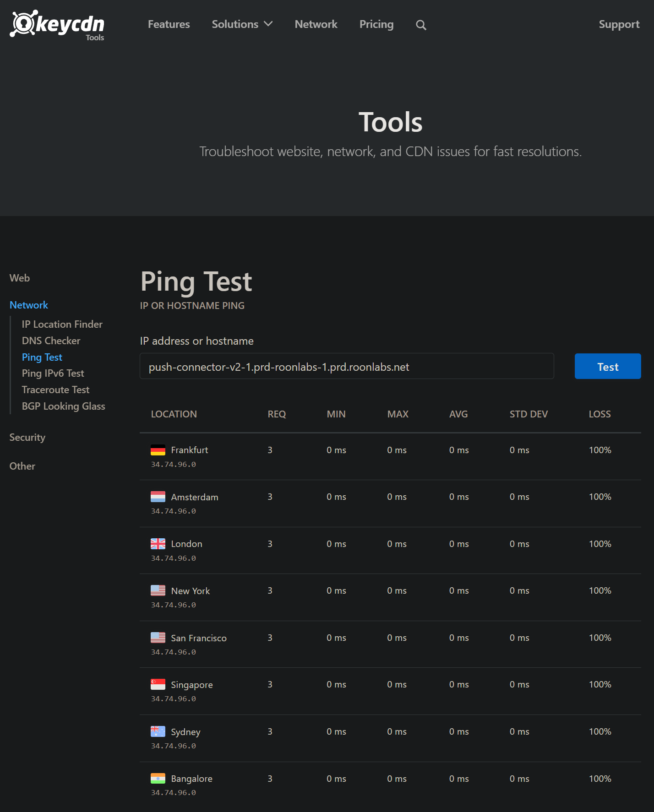Expand the Other tools category

click(x=22, y=466)
